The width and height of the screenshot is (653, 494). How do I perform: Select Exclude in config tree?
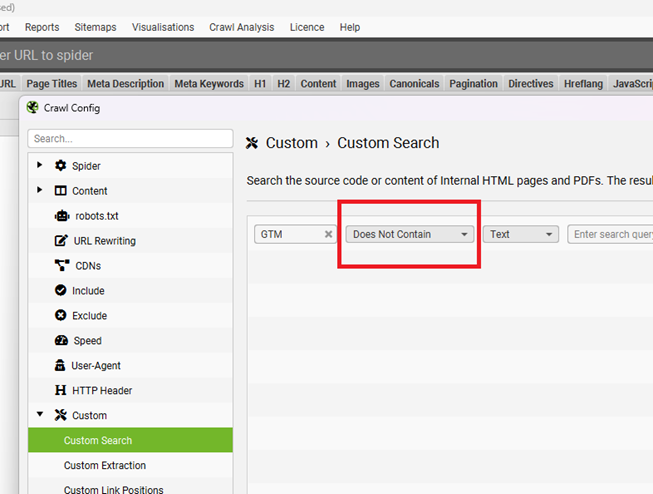click(x=130, y=315)
